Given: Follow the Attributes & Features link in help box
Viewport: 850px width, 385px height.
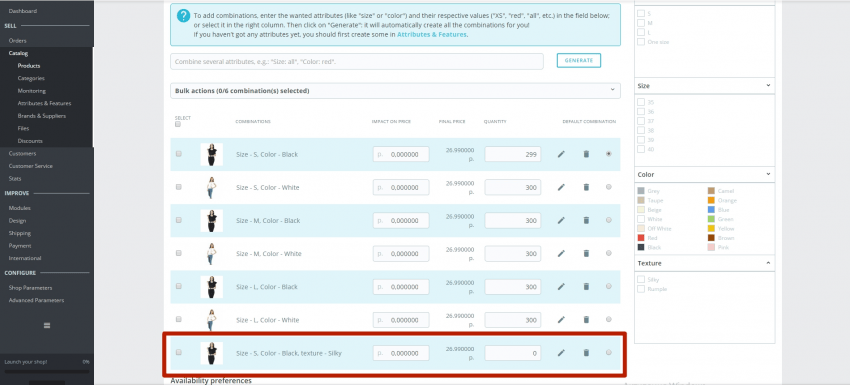Looking at the screenshot, I should click(432, 34).
